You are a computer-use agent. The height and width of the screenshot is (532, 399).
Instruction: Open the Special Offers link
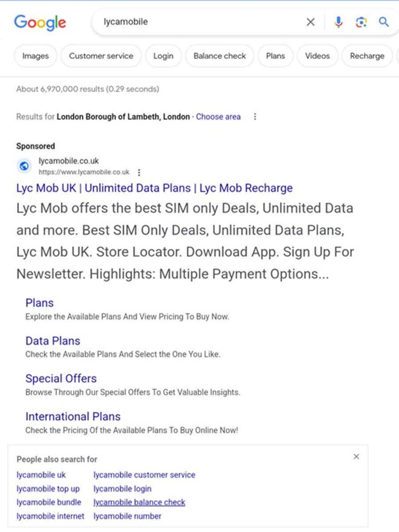61,378
